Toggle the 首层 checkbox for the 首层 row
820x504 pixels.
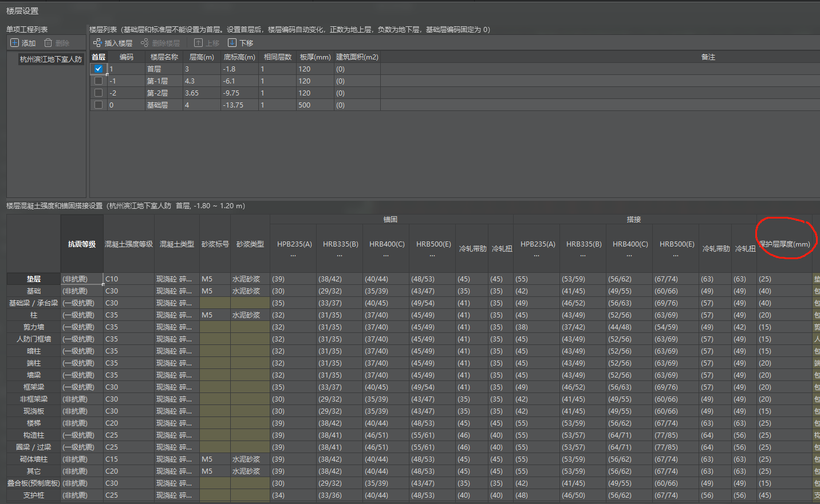(x=98, y=69)
